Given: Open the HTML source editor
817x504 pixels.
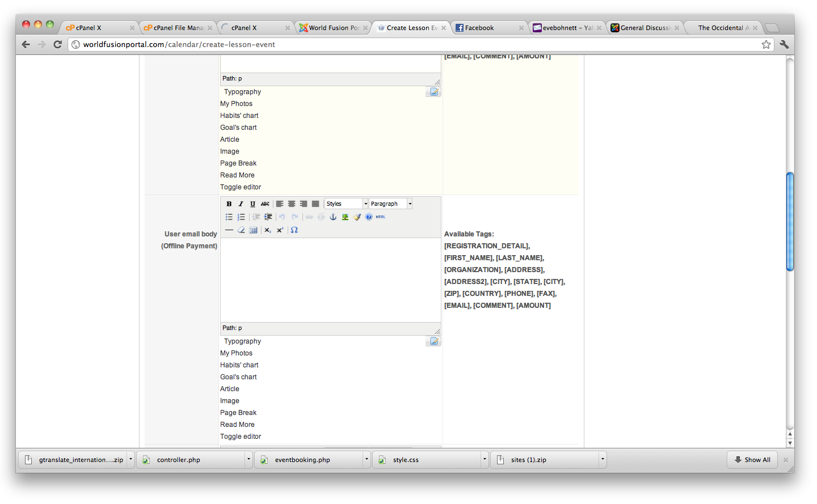Looking at the screenshot, I should point(381,217).
